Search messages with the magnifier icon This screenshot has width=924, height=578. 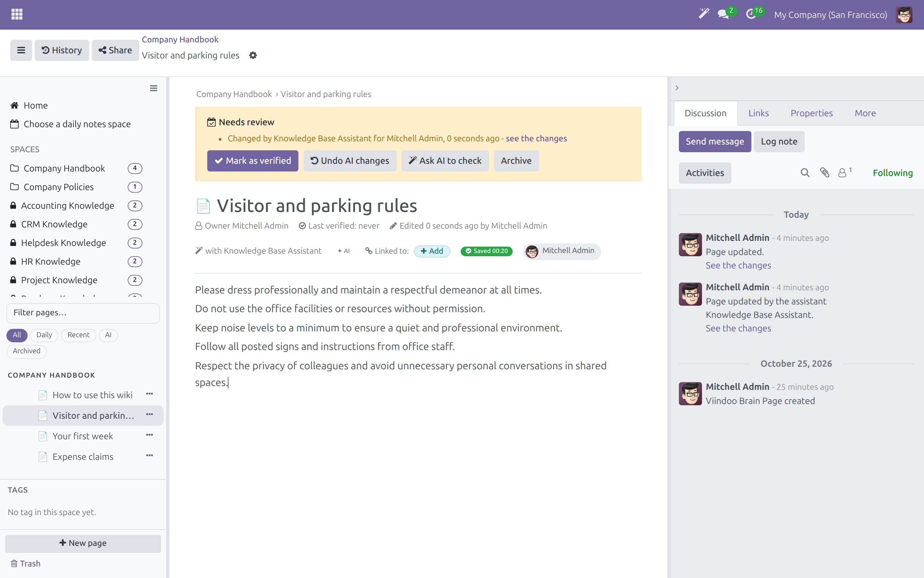[x=805, y=173]
